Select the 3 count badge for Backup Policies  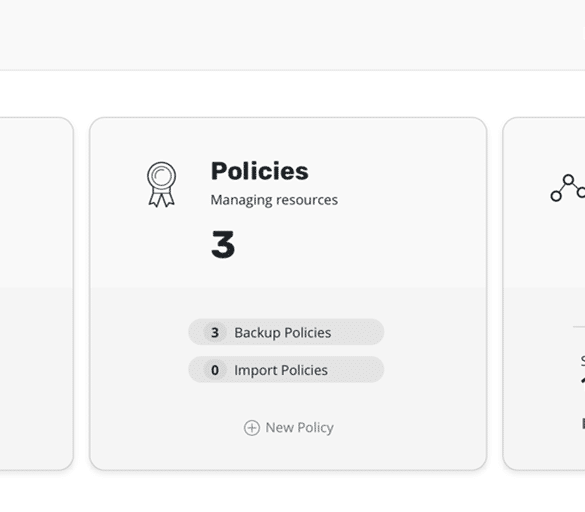[215, 332]
